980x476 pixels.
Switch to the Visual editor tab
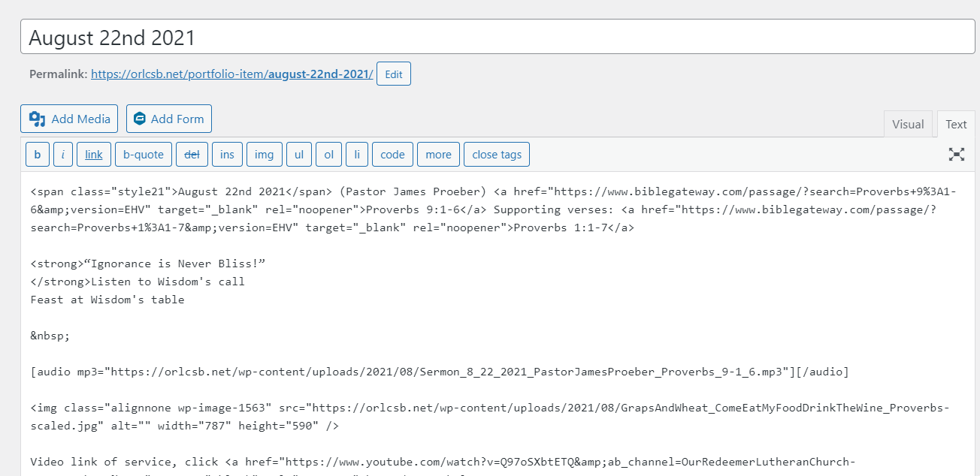tap(908, 125)
